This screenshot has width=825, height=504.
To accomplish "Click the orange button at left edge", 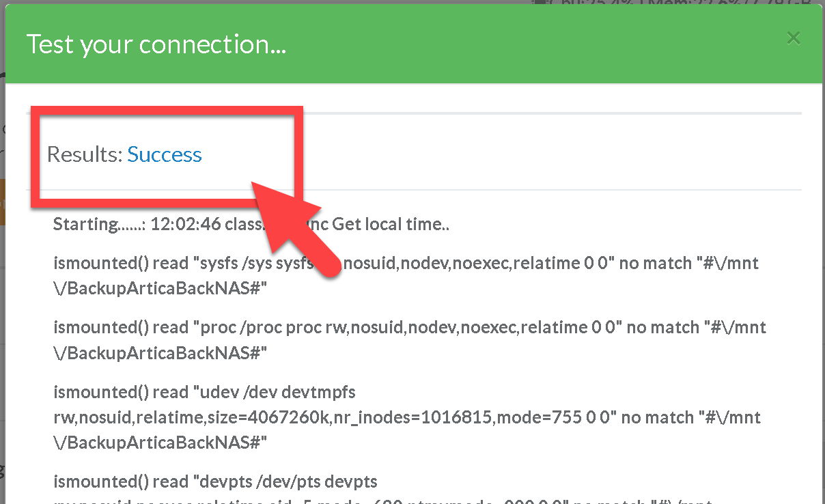I will (x=2, y=201).
